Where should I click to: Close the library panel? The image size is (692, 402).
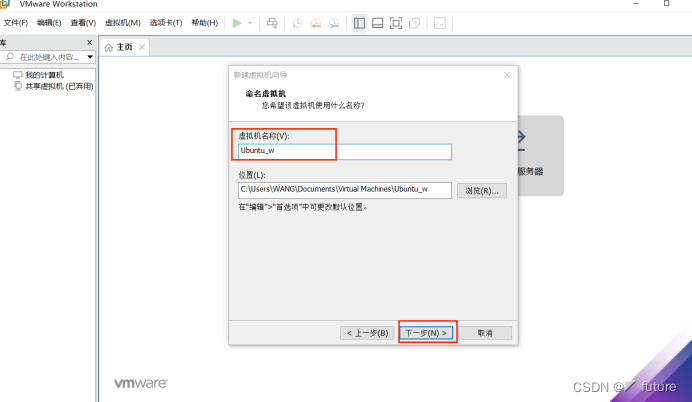[x=90, y=42]
